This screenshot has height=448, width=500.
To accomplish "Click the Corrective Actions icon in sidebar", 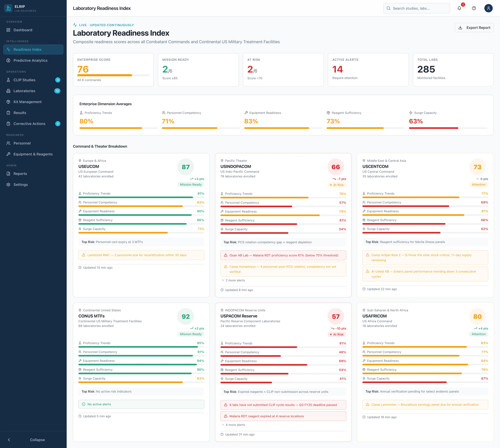I will [x=8, y=124].
